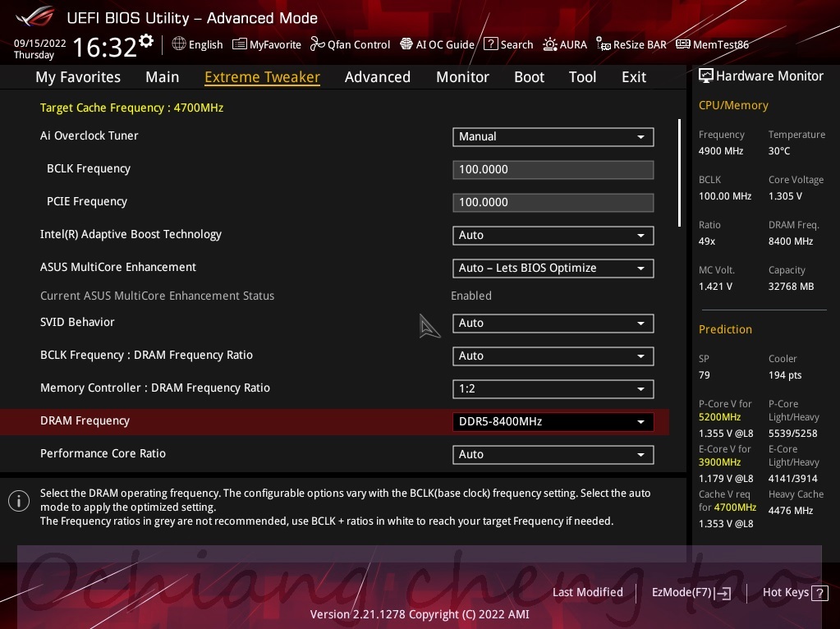Toggle ReSize BAR option
Image resolution: width=840 pixels, height=629 pixels.
631,44
